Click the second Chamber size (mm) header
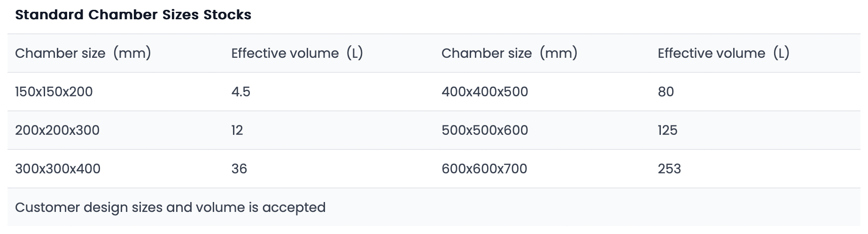The height and width of the screenshot is (234, 868). tap(510, 53)
